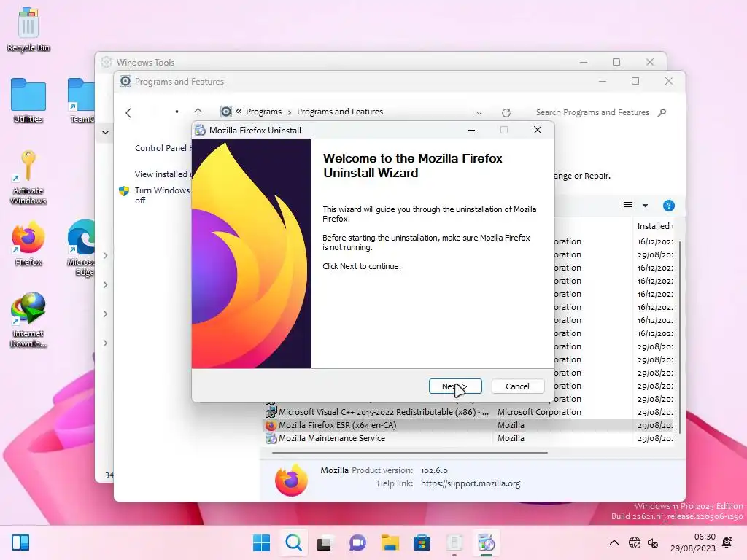Open the clock and date flyout

(693, 542)
